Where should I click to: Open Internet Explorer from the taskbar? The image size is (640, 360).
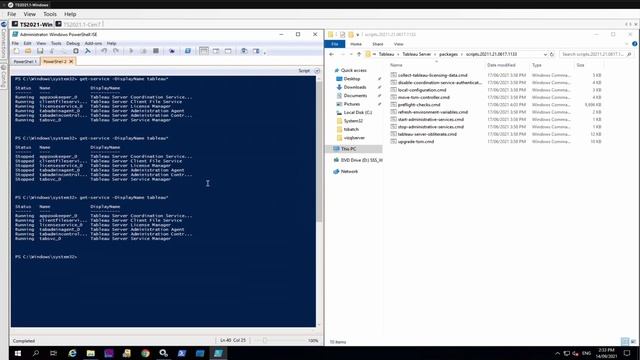point(72,353)
